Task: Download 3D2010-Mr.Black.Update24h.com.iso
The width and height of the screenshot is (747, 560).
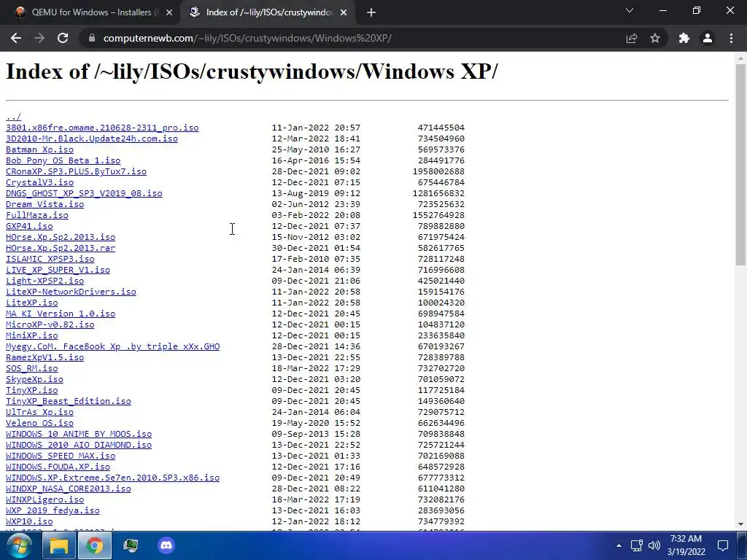Action: (x=91, y=139)
